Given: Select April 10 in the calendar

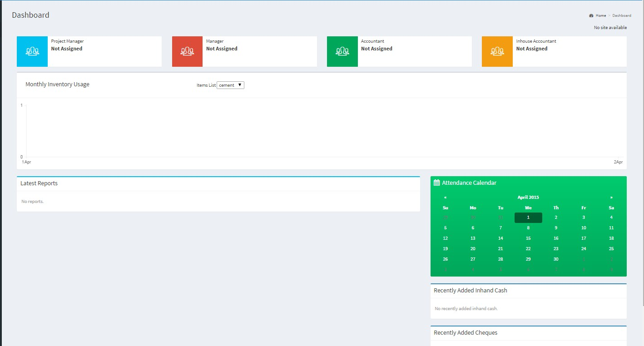Looking at the screenshot, I should pyautogui.click(x=584, y=228).
